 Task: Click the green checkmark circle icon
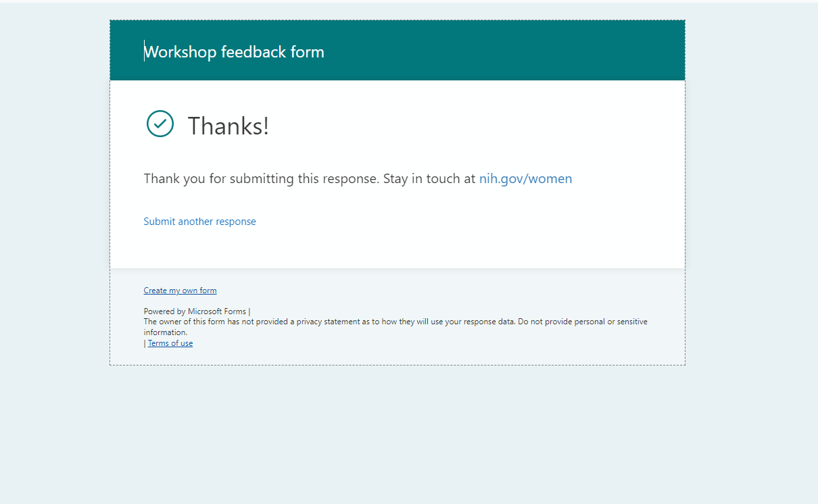[x=160, y=124]
